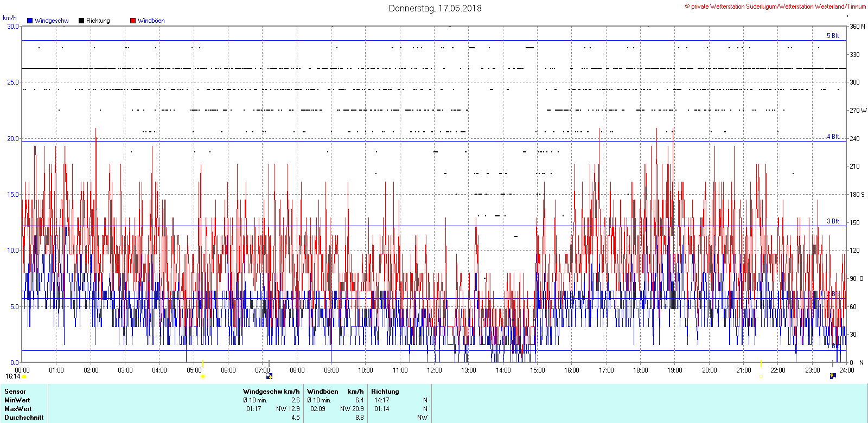This screenshot has width=868, height=423.
Task: Click the 180 S direction axis label
Action: tap(857, 195)
